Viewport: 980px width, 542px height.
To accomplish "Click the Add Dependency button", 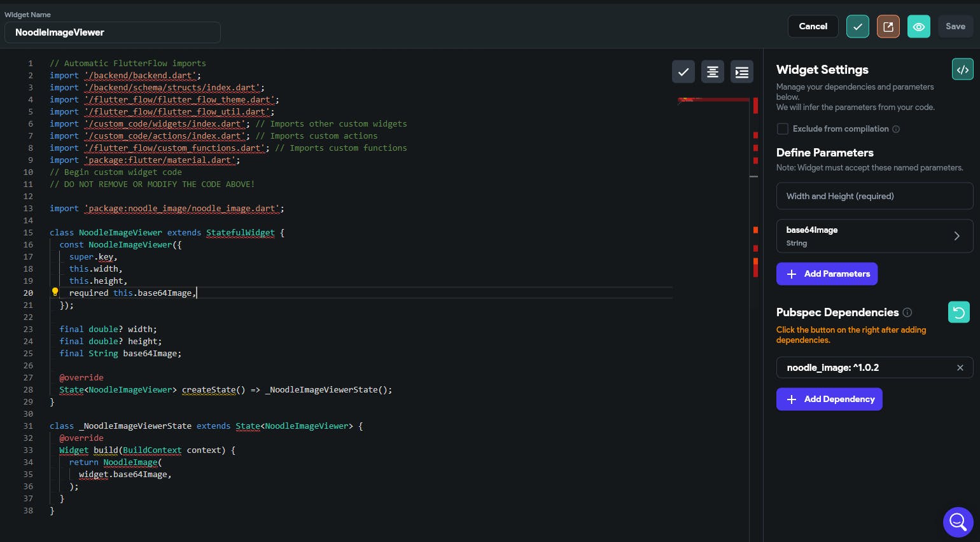I will coord(829,400).
